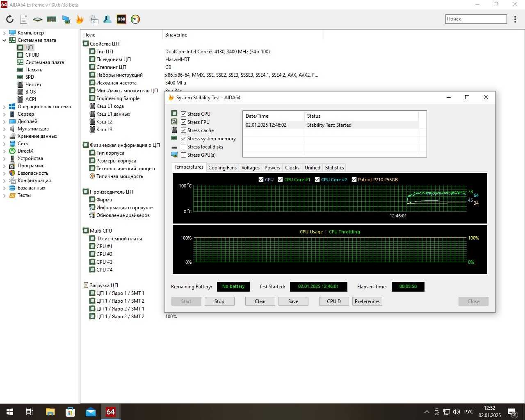This screenshot has width=525, height=420.
Task: Toggle CPU Core #2 graph checkbox
Action: pos(317,179)
